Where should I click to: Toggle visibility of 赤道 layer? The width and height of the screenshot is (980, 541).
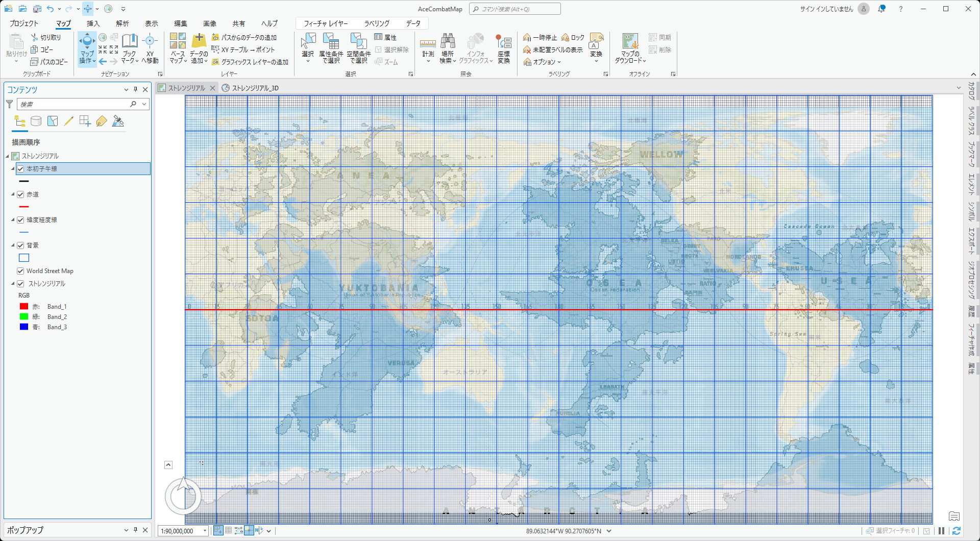(x=20, y=194)
